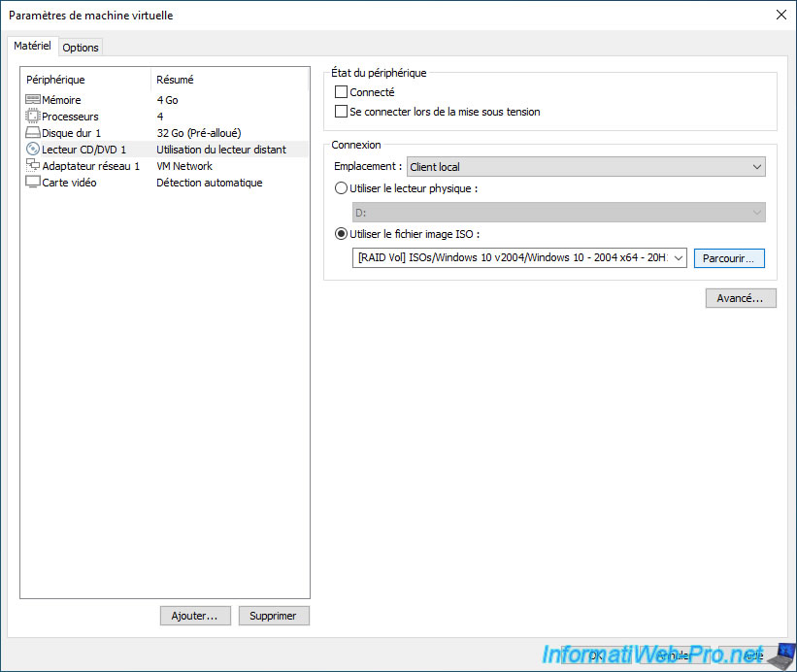This screenshot has width=797, height=672.
Task: Click the Processeurs chip icon
Action: pyautogui.click(x=33, y=117)
